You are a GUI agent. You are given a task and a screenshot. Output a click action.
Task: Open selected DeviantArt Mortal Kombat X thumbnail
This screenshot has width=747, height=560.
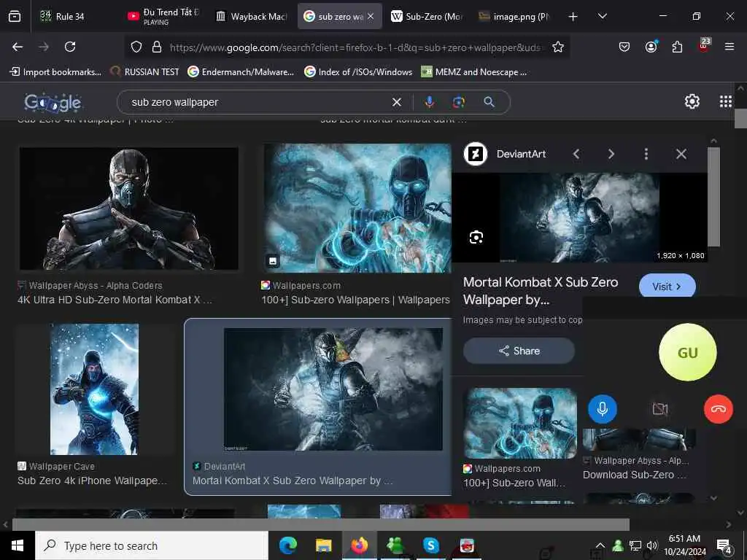[x=333, y=389]
